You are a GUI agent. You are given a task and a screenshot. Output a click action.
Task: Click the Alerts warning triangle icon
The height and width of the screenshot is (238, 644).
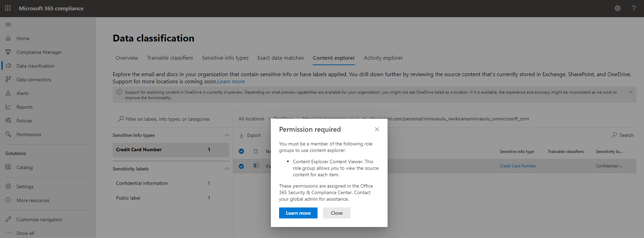click(8, 93)
